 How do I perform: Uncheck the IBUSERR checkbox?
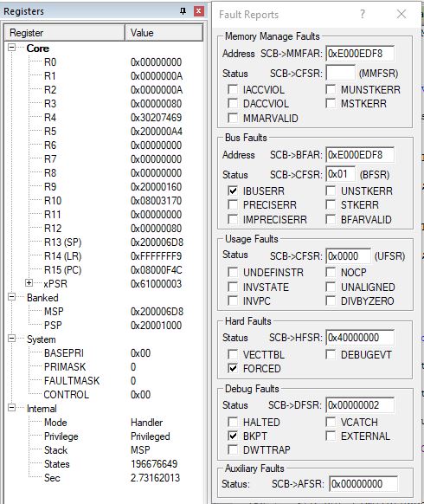click(x=233, y=191)
